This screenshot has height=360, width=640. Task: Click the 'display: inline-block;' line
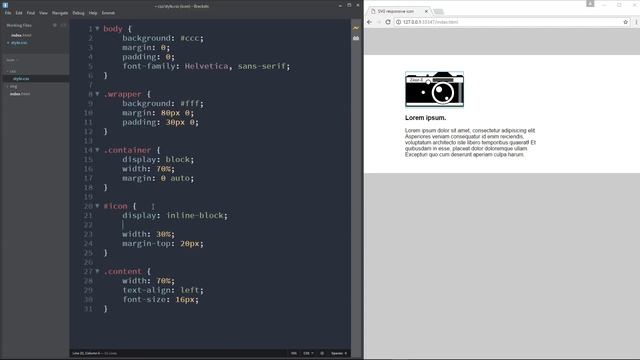coord(175,215)
